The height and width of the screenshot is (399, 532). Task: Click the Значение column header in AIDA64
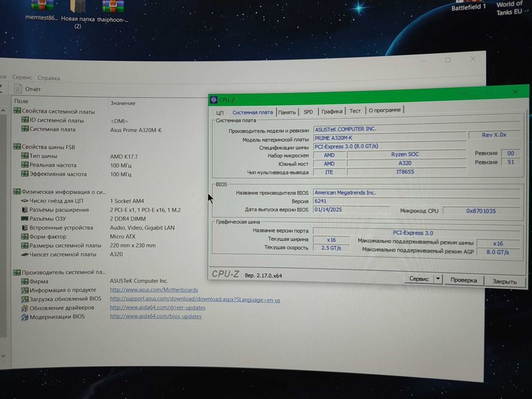point(123,103)
